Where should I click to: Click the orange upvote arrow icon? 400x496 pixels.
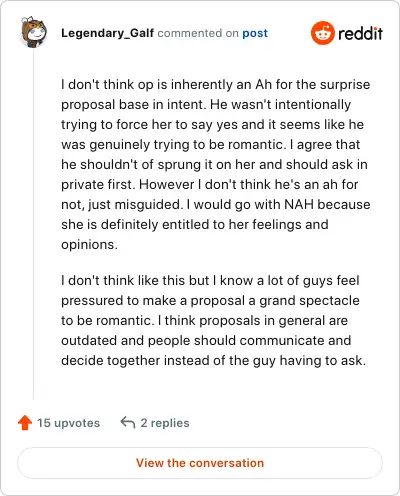[25, 423]
